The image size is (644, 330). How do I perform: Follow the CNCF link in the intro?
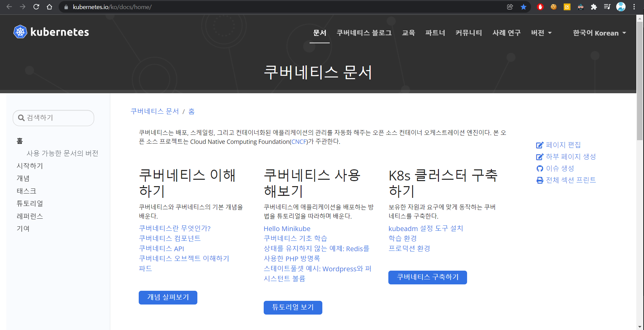click(299, 142)
